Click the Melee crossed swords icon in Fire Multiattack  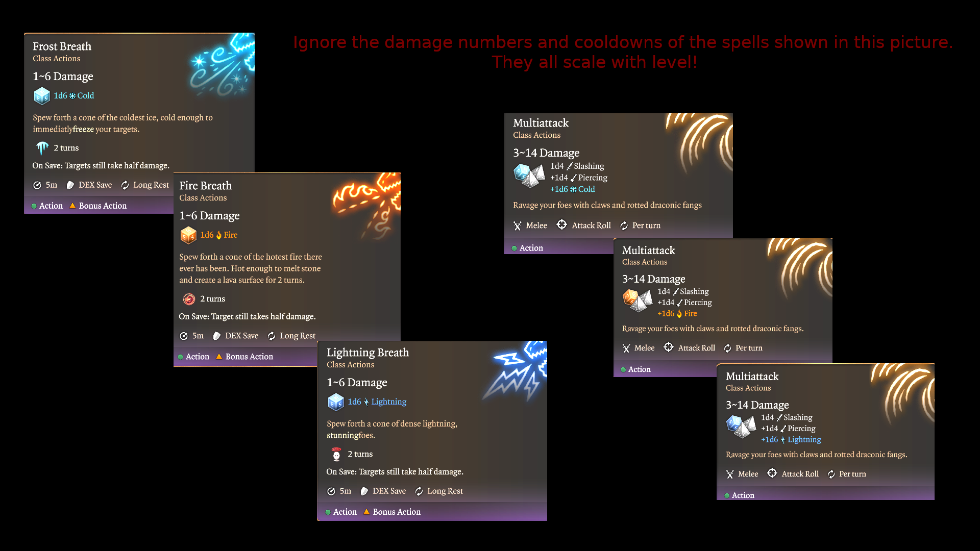[x=626, y=348]
